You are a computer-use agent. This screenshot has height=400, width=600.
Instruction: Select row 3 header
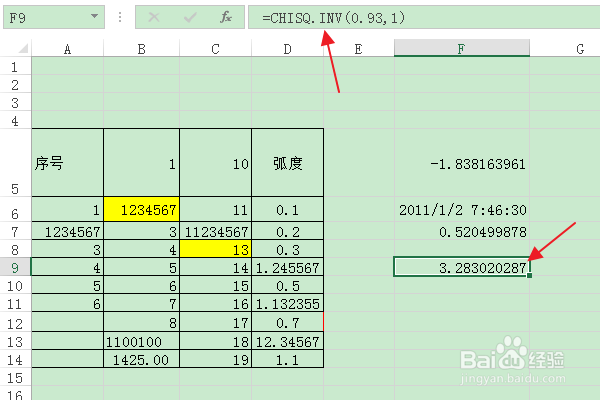tap(15, 103)
